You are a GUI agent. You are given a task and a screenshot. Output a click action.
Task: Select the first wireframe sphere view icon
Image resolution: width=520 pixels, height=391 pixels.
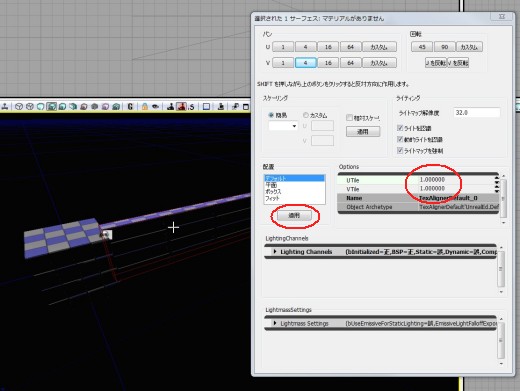[19, 107]
